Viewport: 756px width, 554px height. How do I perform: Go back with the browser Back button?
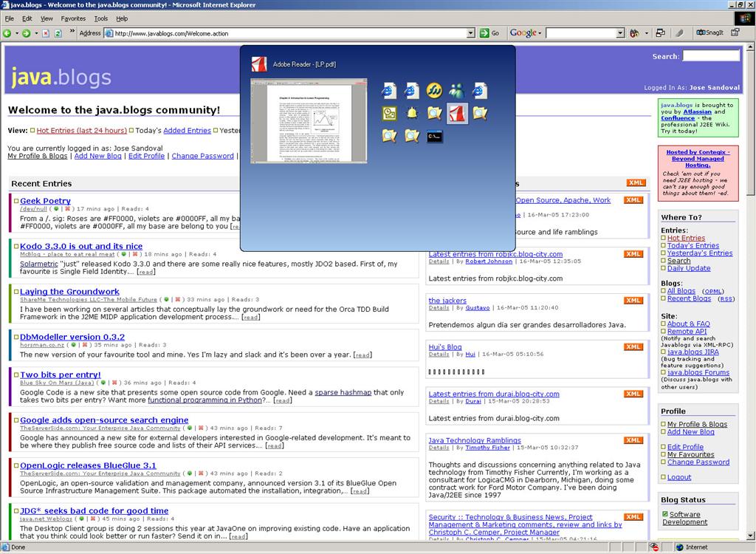pos(7,33)
